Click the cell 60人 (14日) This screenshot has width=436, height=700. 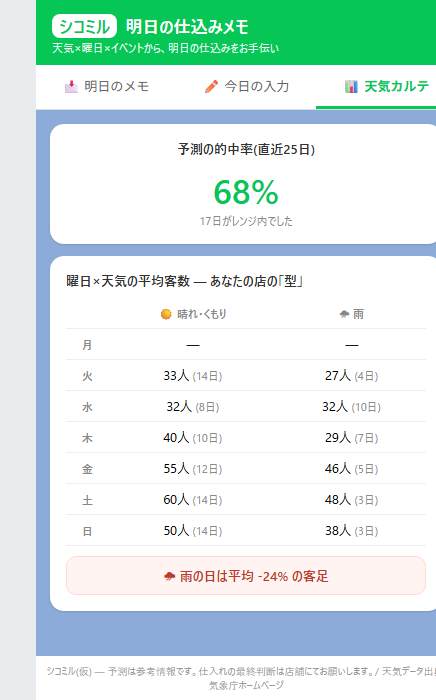tap(193, 500)
